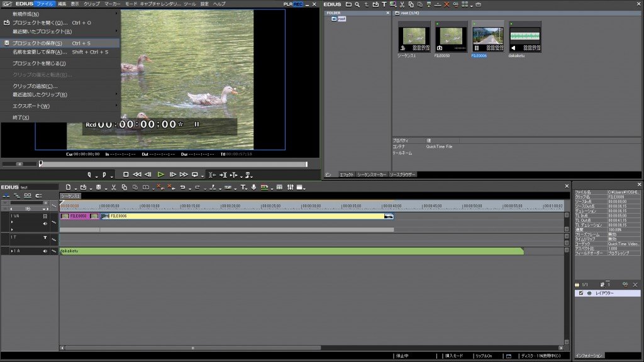Click the Rewind playback button
644x362 pixels.
pyautogui.click(x=136, y=175)
